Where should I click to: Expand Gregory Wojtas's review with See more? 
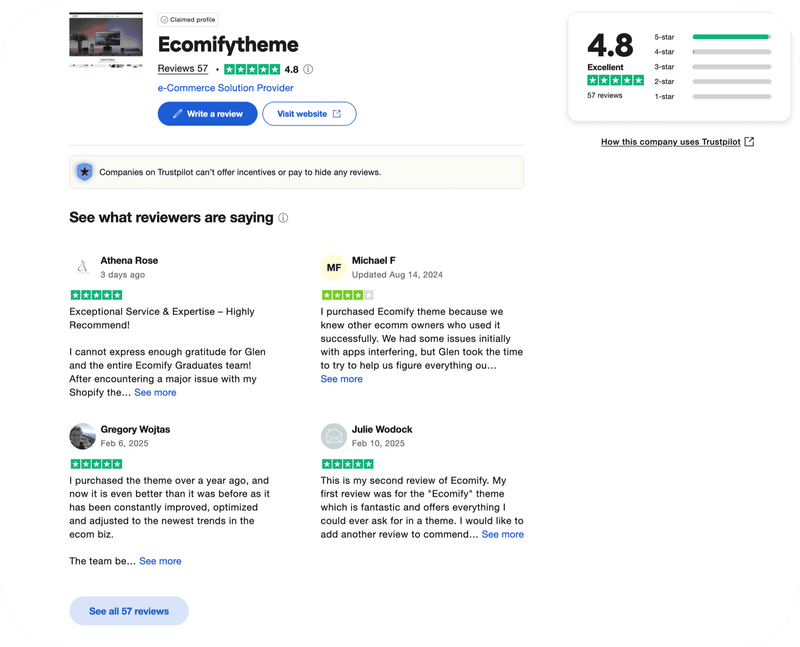160,561
